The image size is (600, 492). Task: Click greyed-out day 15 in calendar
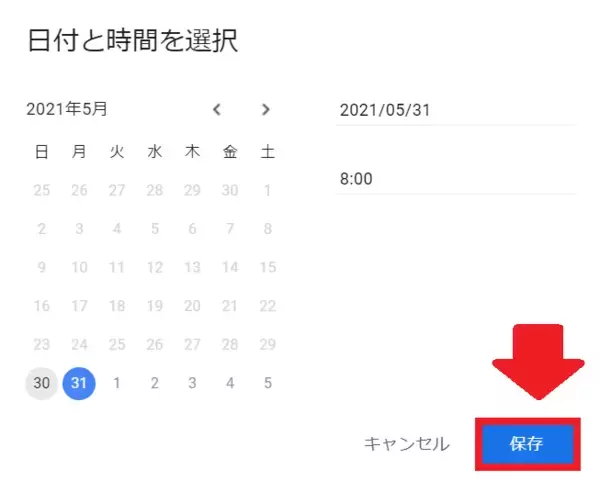click(x=267, y=267)
